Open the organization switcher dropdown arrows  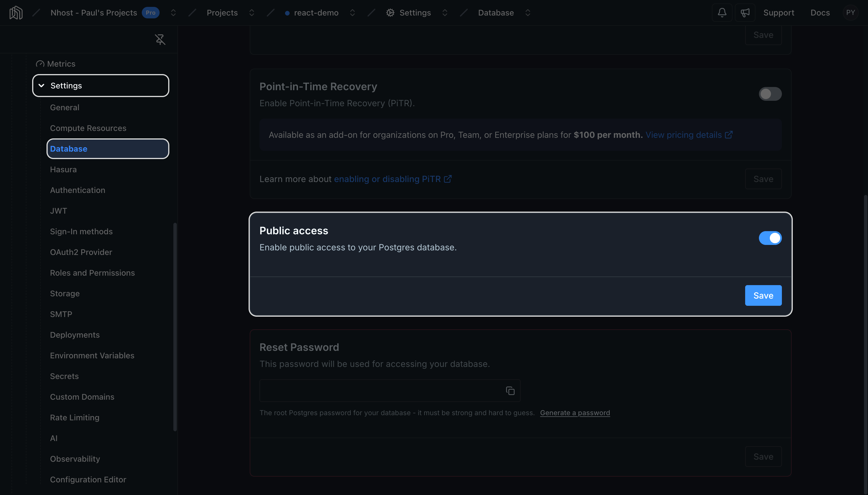[173, 13]
